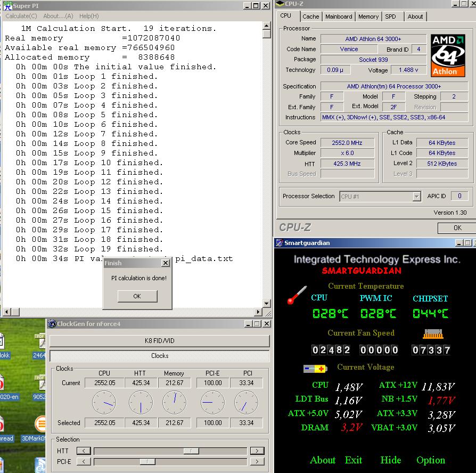Click the Core Speed 2552.0 MHz field
The width and height of the screenshot is (476, 473).
pyautogui.click(x=347, y=143)
